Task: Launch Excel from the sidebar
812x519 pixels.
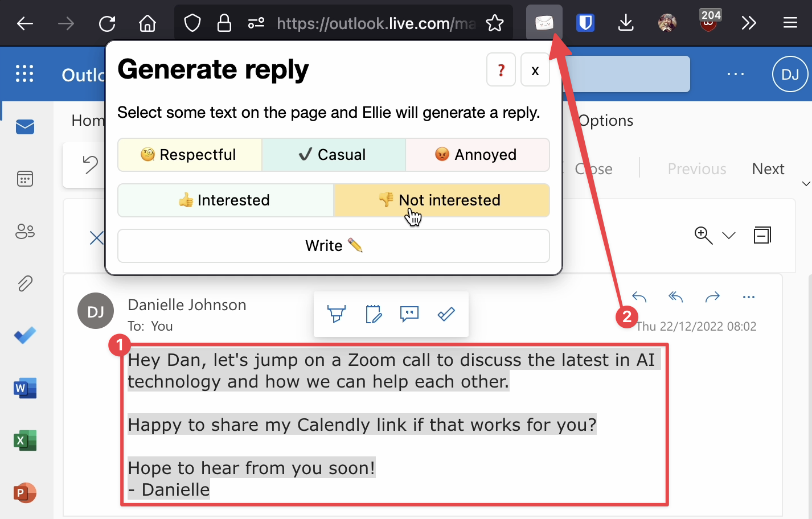Action: click(25, 440)
